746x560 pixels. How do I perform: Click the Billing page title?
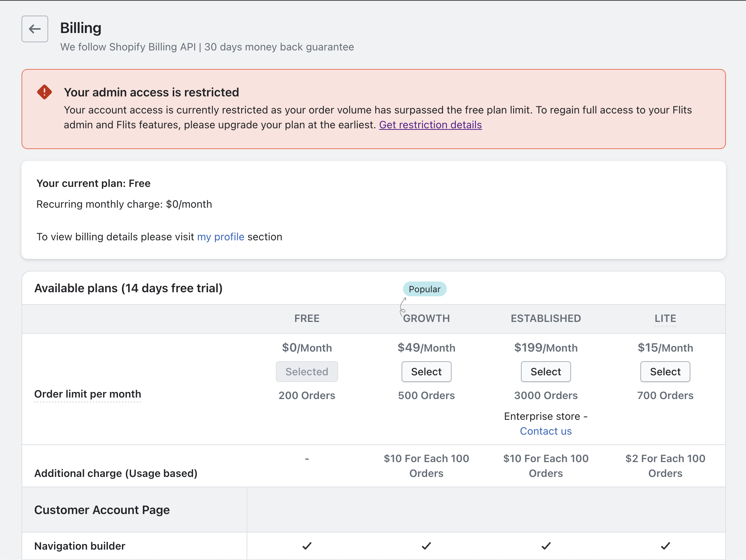coord(81,28)
